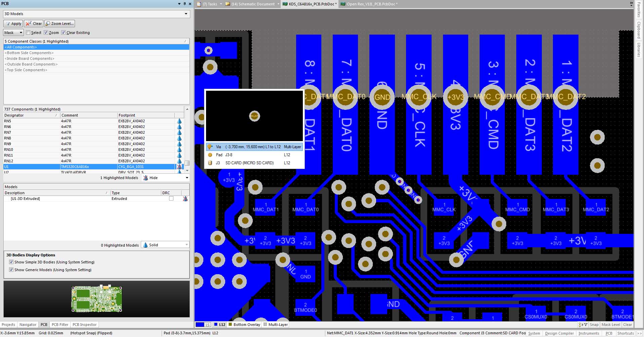Toggle 3D model visibility icon for U1
Image resolution: width=644 pixels, height=337 pixels.
[x=179, y=167]
